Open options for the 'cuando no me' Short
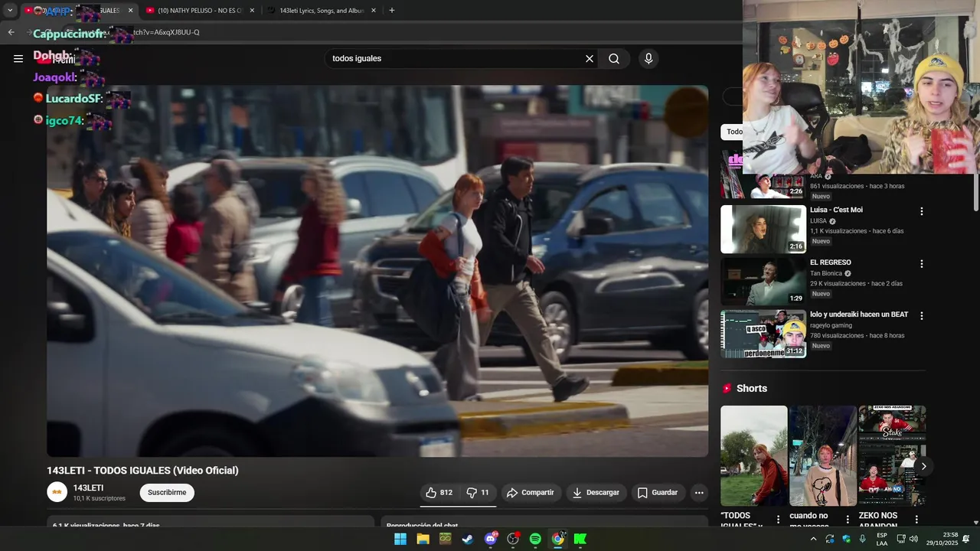The height and width of the screenshot is (551, 980). tap(848, 520)
